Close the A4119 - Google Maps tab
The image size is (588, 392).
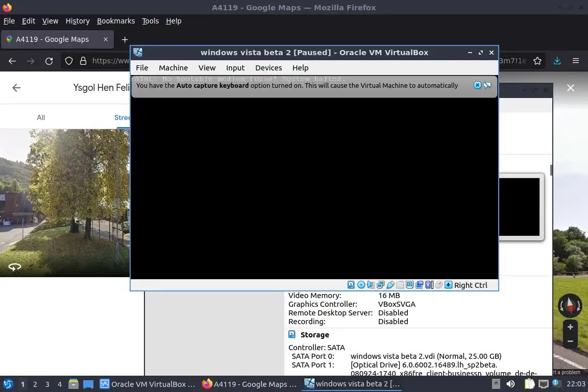point(106,39)
